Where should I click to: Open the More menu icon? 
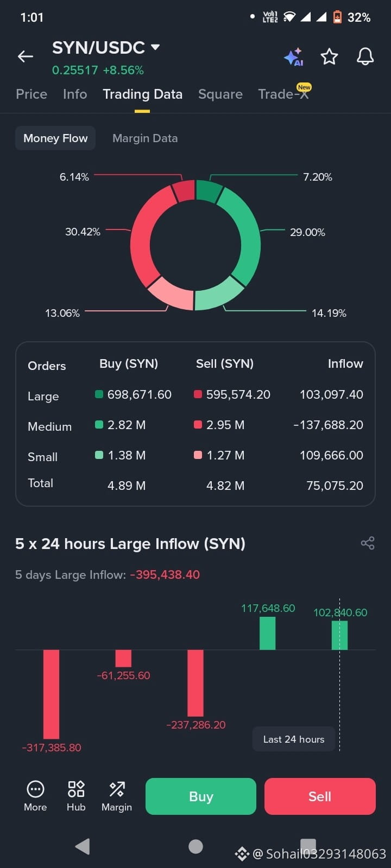point(35,796)
